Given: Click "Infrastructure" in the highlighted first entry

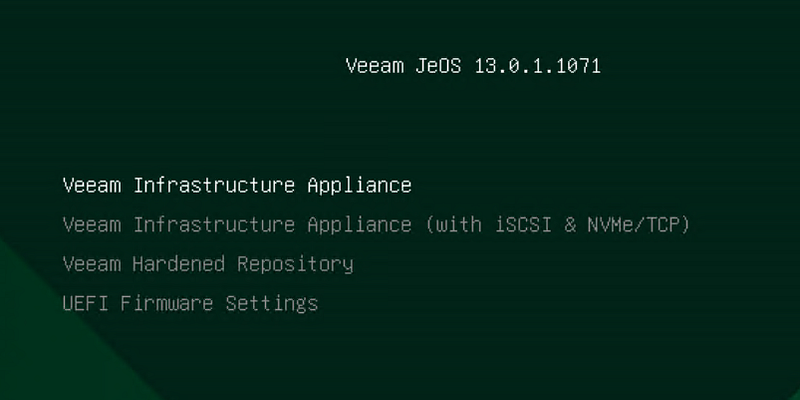Looking at the screenshot, I should 214,186.
